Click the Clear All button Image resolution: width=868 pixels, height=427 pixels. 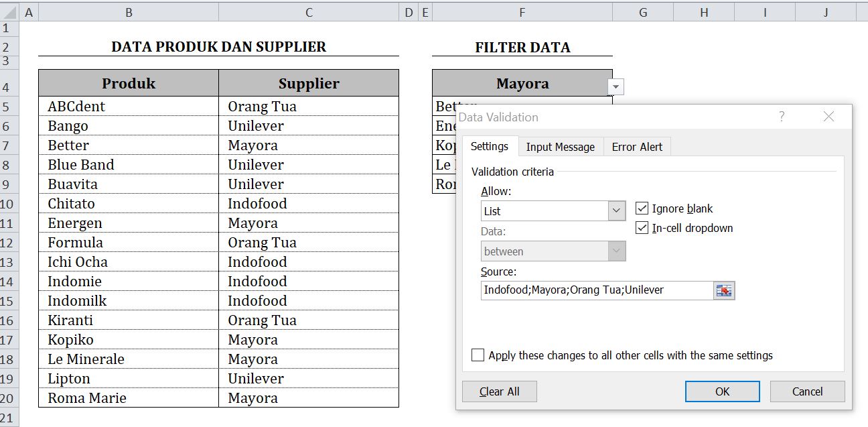coord(500,391)
